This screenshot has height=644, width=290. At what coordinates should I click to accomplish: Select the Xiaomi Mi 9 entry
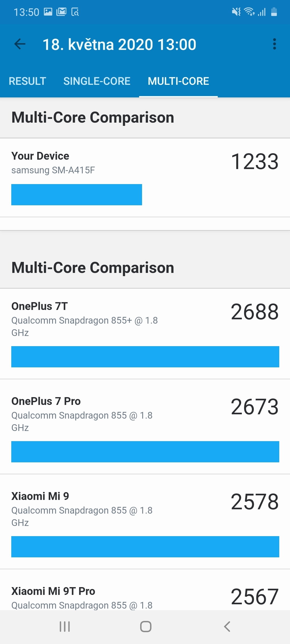click(x=40, y=496)
